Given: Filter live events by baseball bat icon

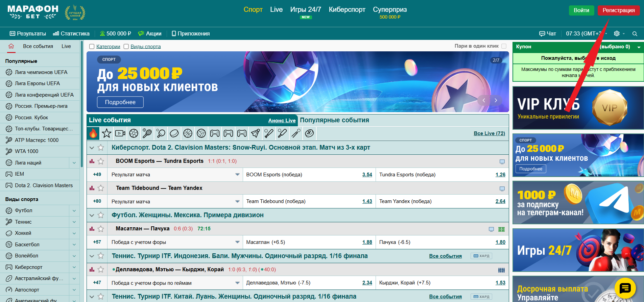Looking at the screenshot, I should 269,133.
